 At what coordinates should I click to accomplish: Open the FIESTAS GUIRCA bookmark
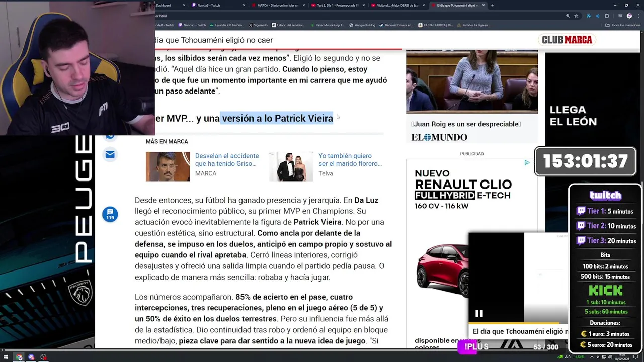point(436,25)
